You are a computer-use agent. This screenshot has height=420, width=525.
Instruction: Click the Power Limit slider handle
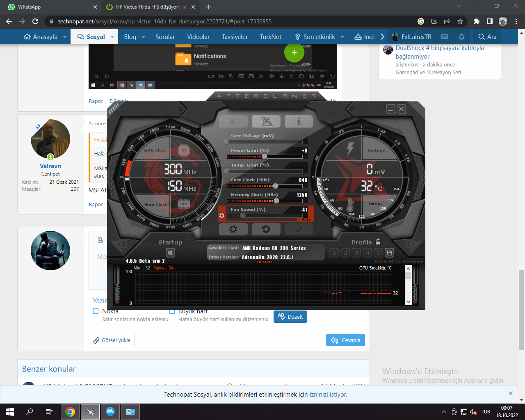point(265,157)
